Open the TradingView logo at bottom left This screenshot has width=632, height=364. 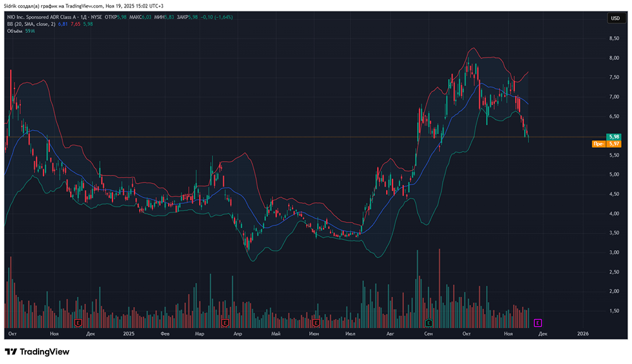37,352
